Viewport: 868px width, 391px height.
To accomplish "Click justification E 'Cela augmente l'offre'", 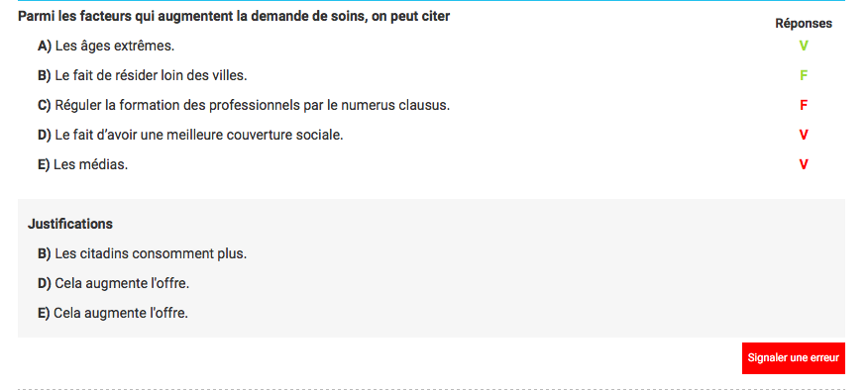I will (113, 314).
